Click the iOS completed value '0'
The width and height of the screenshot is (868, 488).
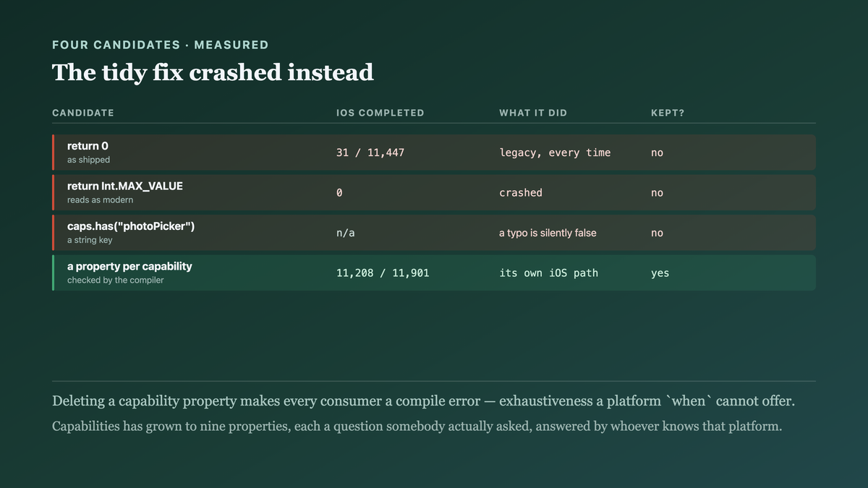(x=339, y=193)
